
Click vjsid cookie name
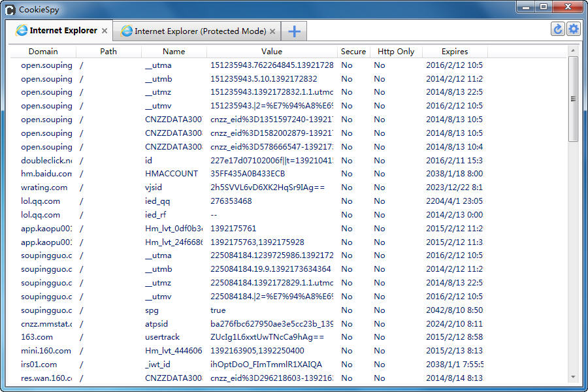click(x=154, y=188)
